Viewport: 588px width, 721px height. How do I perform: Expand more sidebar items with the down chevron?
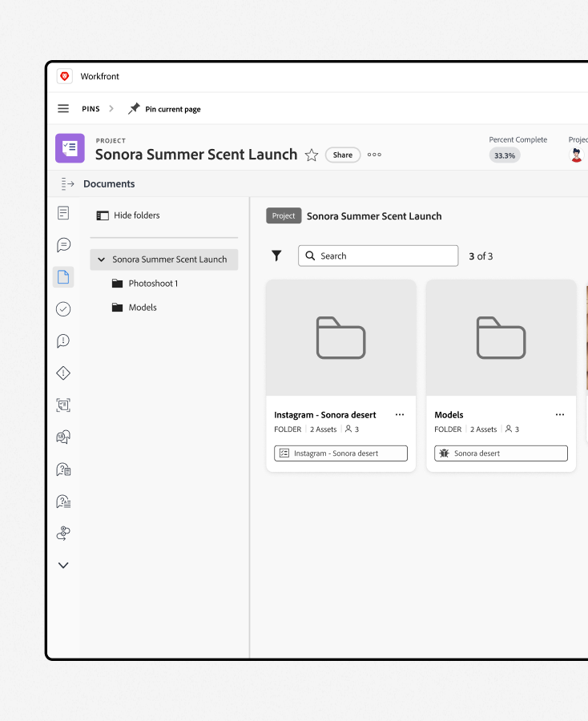click(63, 565)
